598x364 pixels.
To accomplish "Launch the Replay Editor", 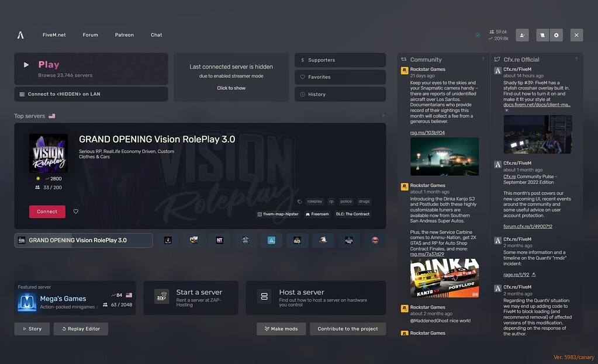I will pos(81,328).
